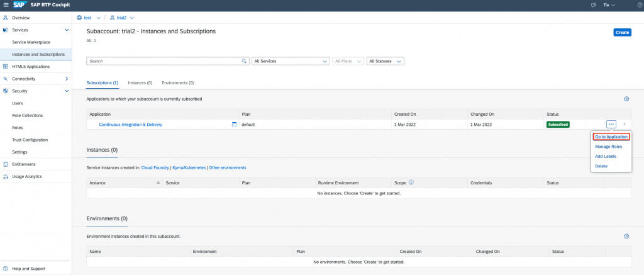Open Help and Support link
This screenshot has height=275, width=644.
point(29,269)
